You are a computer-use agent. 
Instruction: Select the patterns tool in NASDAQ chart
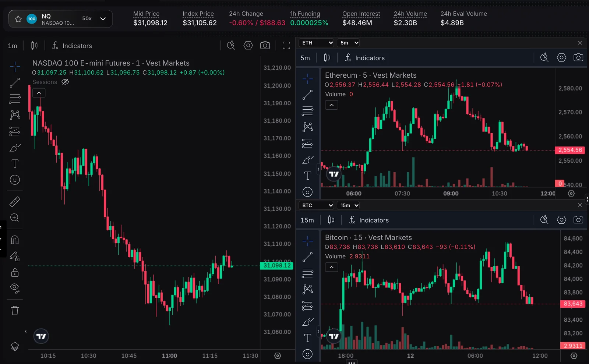pyautogui.click(x=15, y=115)
